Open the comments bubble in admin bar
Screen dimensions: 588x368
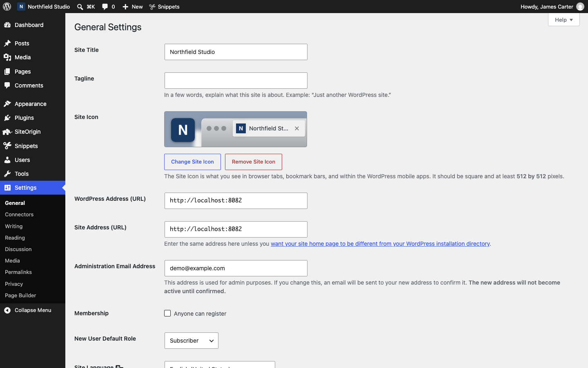click(105, 7)
